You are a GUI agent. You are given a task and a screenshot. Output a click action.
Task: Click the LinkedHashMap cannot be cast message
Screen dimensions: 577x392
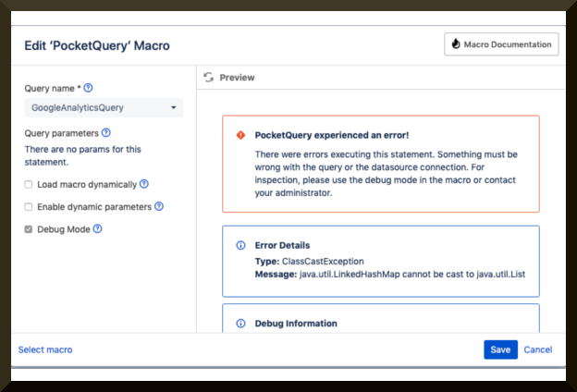[390, 275]
